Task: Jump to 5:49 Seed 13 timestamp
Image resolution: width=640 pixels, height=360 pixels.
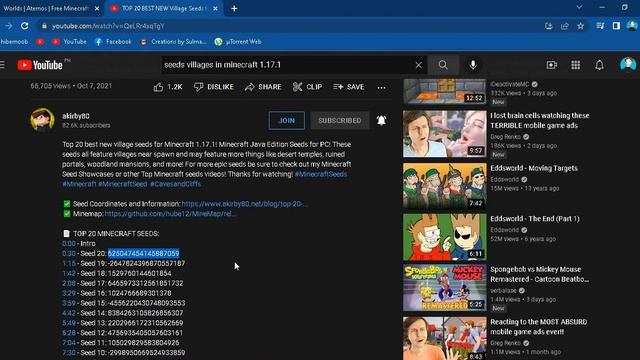Action: 69,323
